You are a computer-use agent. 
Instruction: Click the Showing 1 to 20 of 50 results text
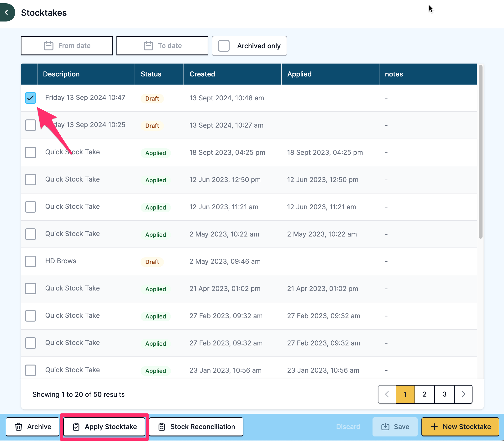coord(79,394)
